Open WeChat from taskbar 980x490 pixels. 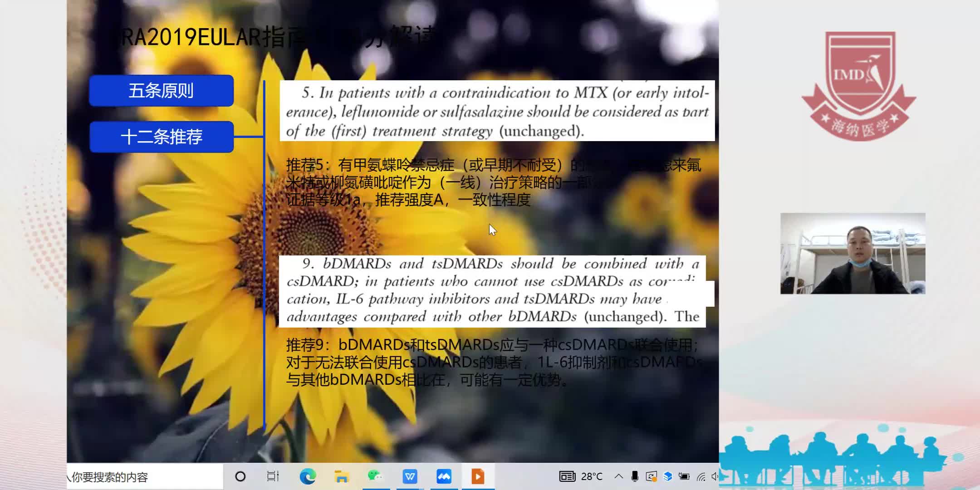click(x=375, y=476)
